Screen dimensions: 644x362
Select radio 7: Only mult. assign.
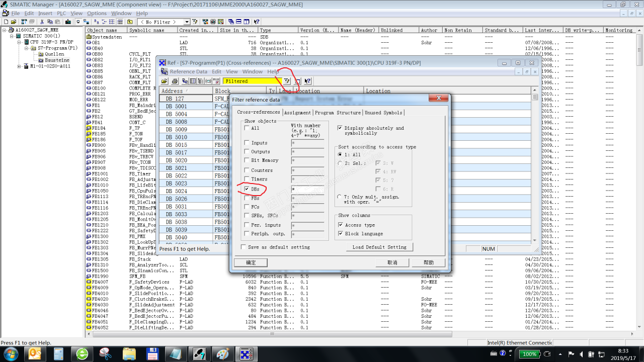click(x=341, y=197)
